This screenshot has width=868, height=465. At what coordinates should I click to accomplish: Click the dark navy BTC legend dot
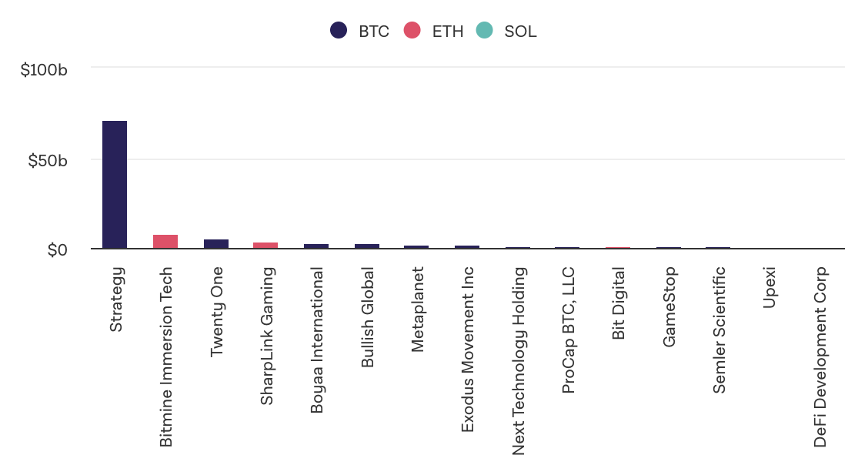pyautogui.click(x=339, y=31)
